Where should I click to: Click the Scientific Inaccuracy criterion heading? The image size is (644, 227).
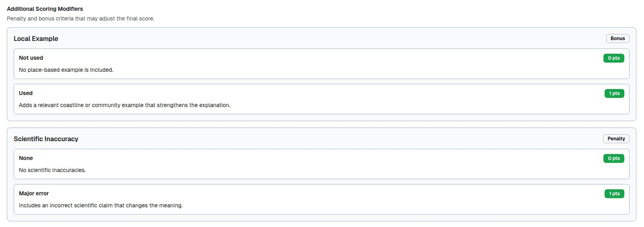tap(46, 139)
